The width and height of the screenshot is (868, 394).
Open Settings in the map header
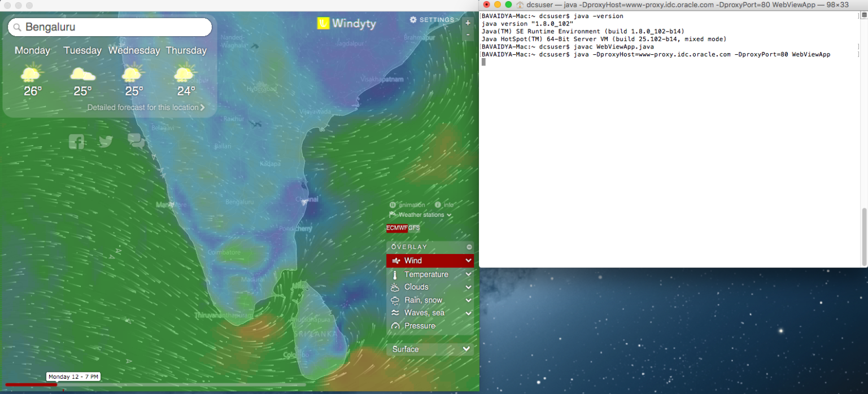[x=432, y=20]
